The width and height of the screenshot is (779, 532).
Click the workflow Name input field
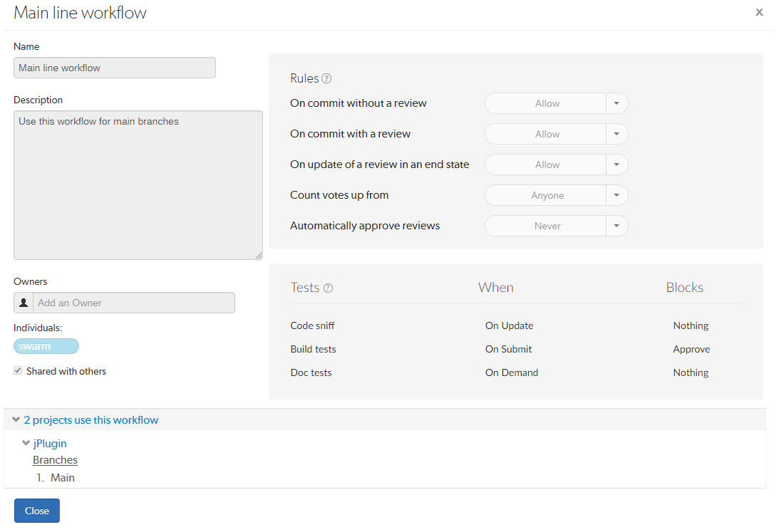click(x=114, y=68)
